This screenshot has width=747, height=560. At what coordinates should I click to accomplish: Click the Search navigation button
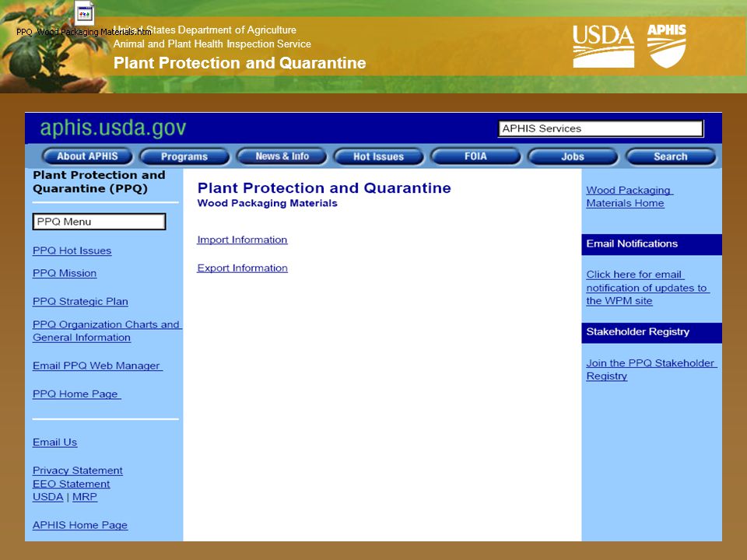(670, 156)
